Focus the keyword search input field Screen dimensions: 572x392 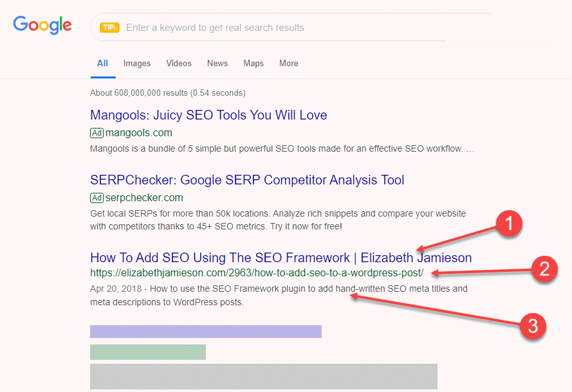[283, 28]
